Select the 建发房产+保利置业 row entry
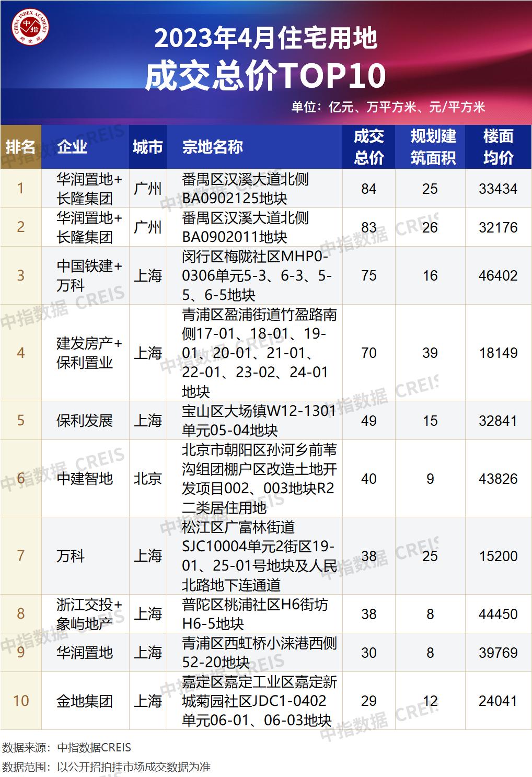The height and width of the screenshot is (777, 532). click(x=87, y=354)
